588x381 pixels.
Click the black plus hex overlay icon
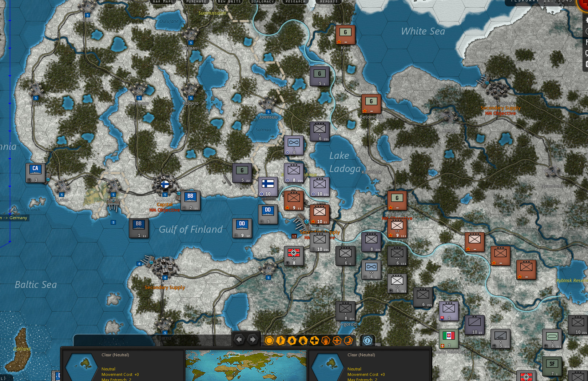314,341
